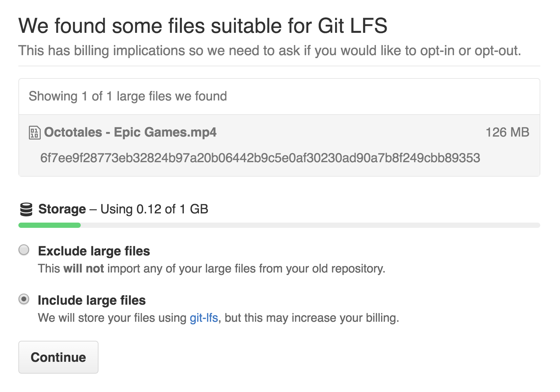Click the 126 MB file size
The width and height of the screenshot is (560, 392).
(x=507, y=132)
